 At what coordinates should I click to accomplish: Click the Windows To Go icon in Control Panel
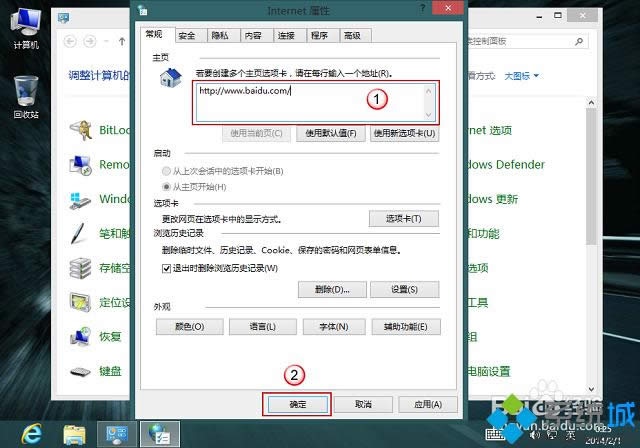coord(80,200)
